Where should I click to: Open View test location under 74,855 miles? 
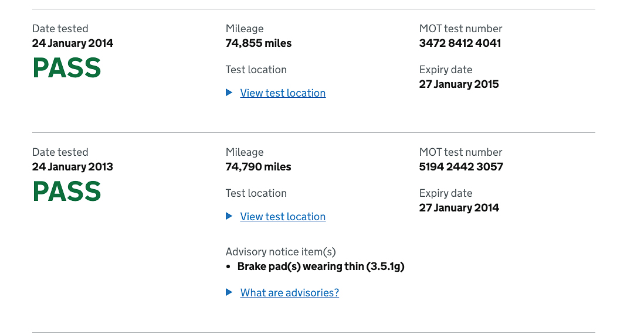(283, 93)
